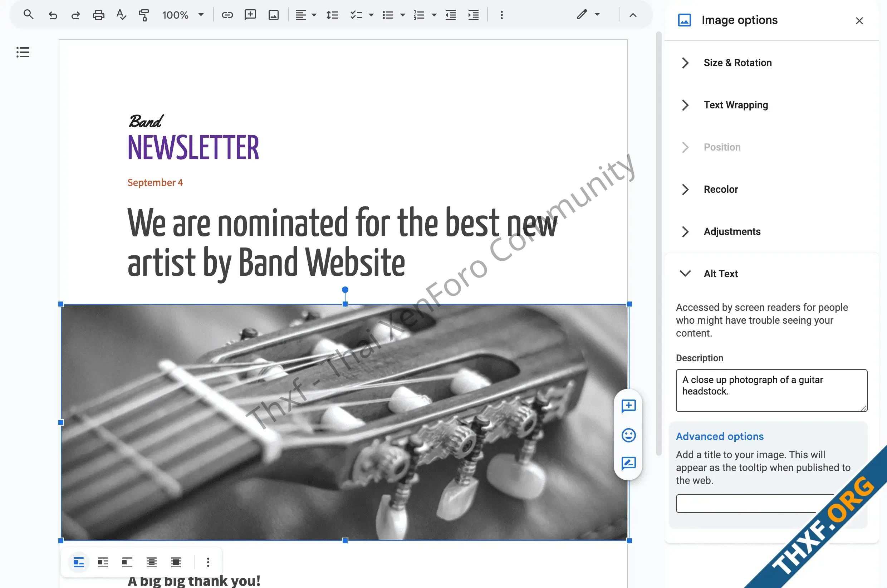Expand the Text Wrapping section

coord(736,105)
